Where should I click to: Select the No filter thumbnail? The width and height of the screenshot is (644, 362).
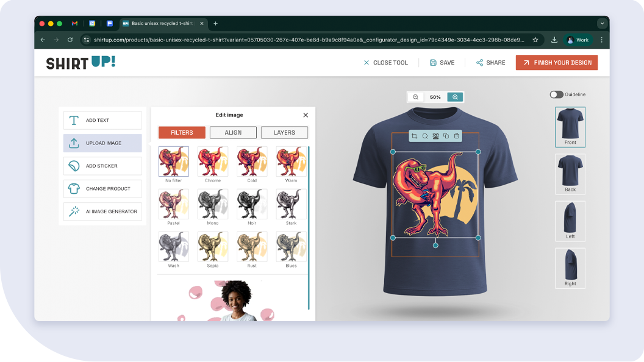(x=174, y=161)
